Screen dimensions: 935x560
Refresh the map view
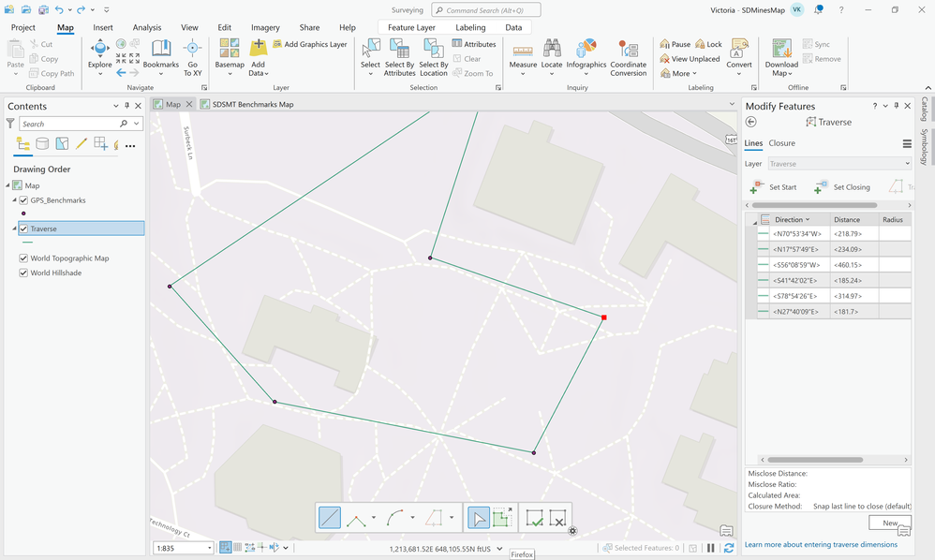[729, 548]
